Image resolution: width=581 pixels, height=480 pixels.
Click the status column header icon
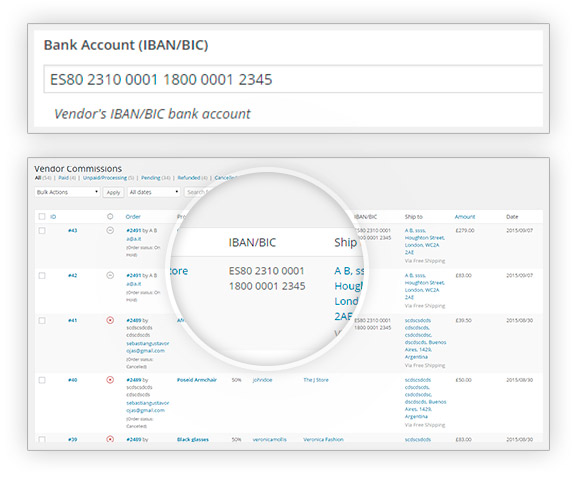(110, 216)
